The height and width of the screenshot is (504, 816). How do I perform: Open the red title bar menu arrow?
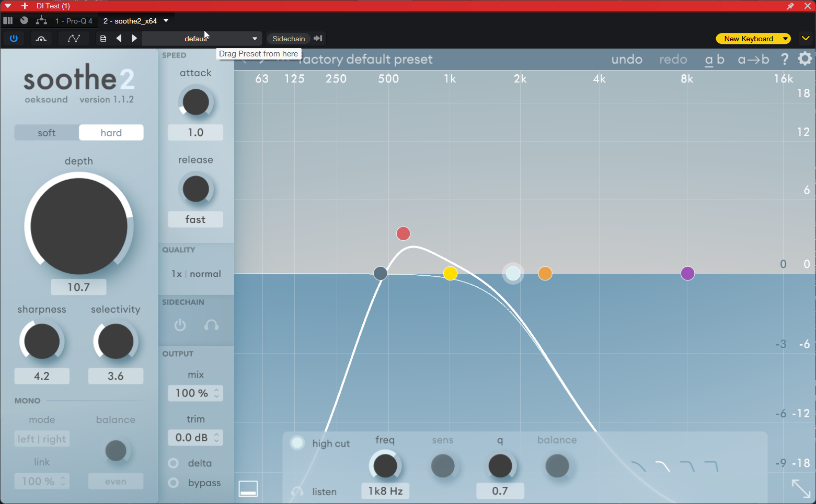[7, 6]
